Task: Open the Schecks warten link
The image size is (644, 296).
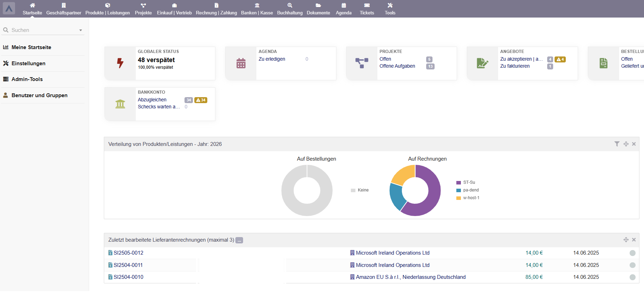Action: 159,107
